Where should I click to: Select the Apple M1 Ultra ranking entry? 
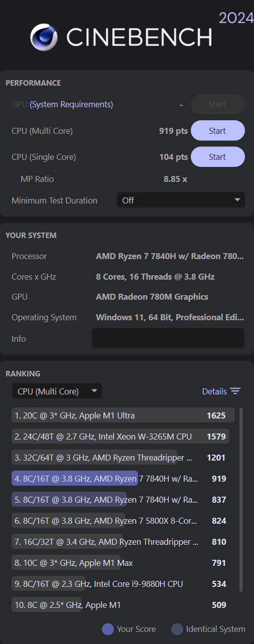pos(123,415)
